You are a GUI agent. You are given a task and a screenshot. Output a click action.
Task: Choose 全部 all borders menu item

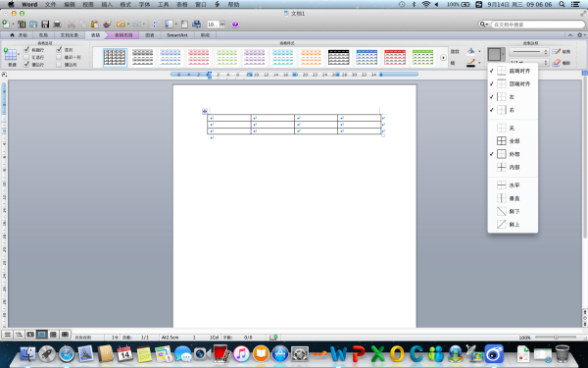tap(513, 141)
